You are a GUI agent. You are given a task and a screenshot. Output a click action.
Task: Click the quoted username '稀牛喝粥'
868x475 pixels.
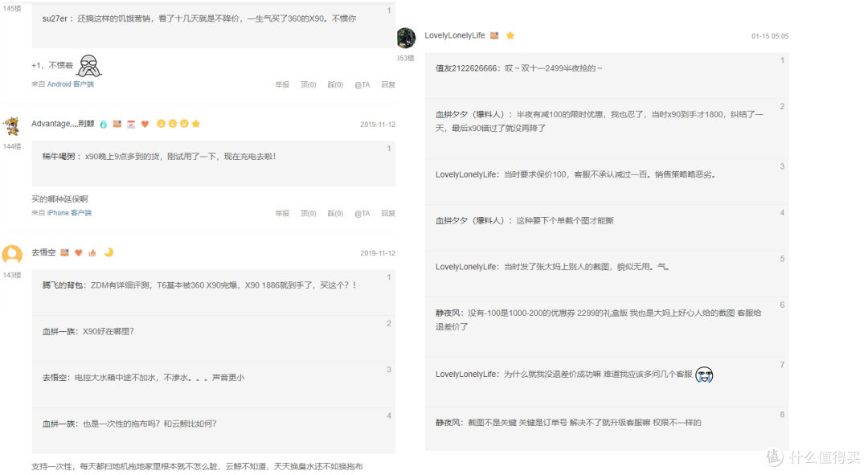tap(58, 156)
